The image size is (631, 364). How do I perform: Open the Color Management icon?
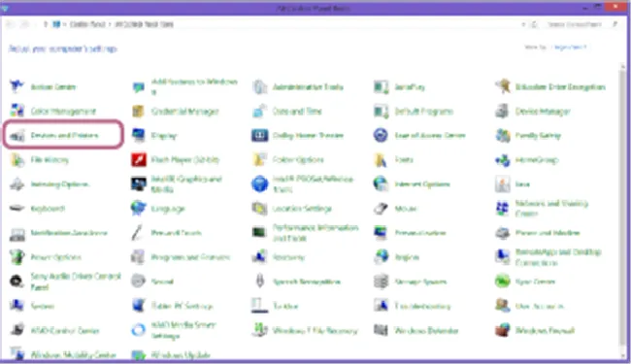[x=17, y=111]
